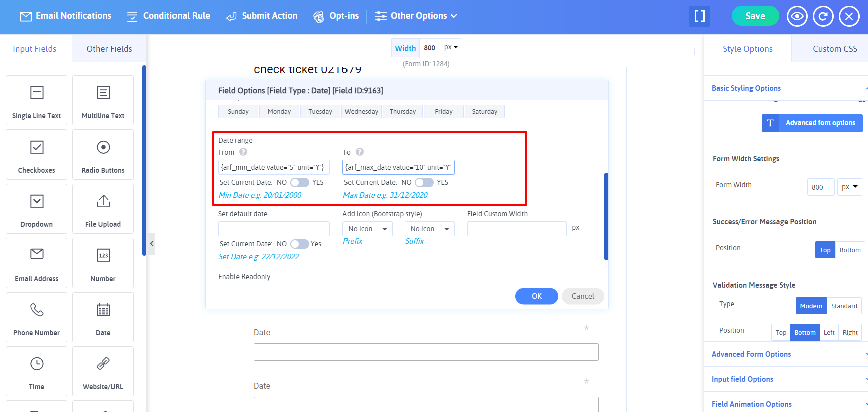Open the Suffix icon dropdown

(x=429, y=229)
